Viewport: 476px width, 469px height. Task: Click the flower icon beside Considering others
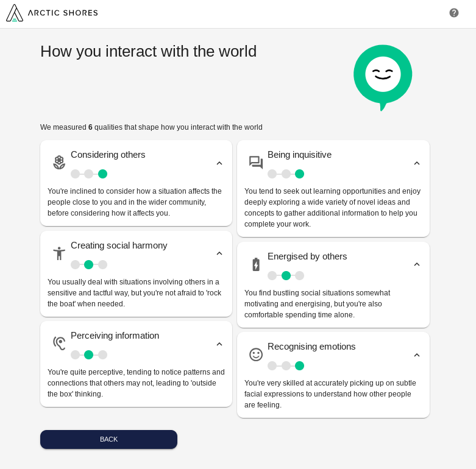coord(59,163)
